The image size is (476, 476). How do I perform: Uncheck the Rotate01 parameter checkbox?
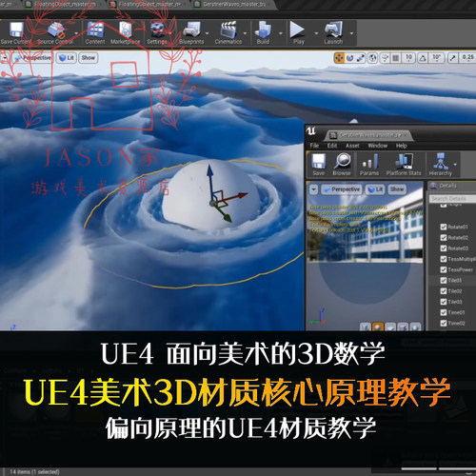444,227
